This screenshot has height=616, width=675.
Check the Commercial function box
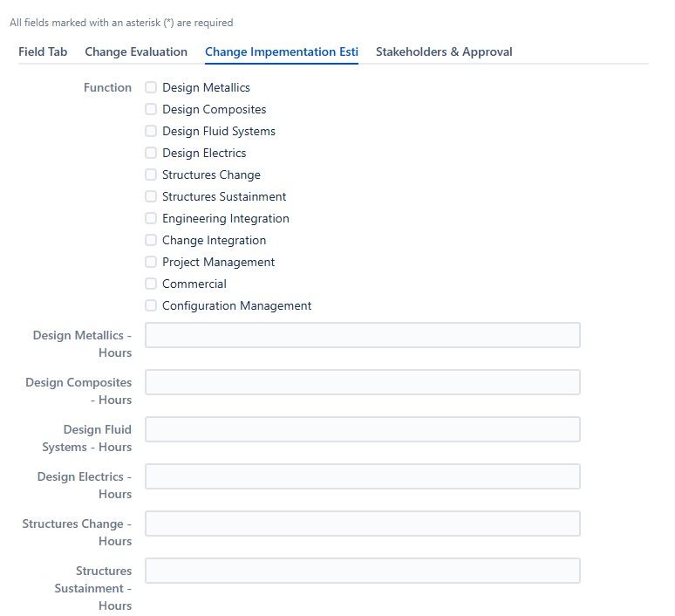click(x=151, y=284)
